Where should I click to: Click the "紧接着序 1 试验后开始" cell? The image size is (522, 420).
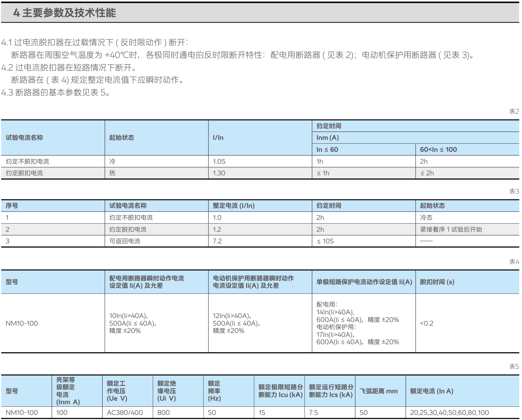pyautogui.click(x=451, y=230)
